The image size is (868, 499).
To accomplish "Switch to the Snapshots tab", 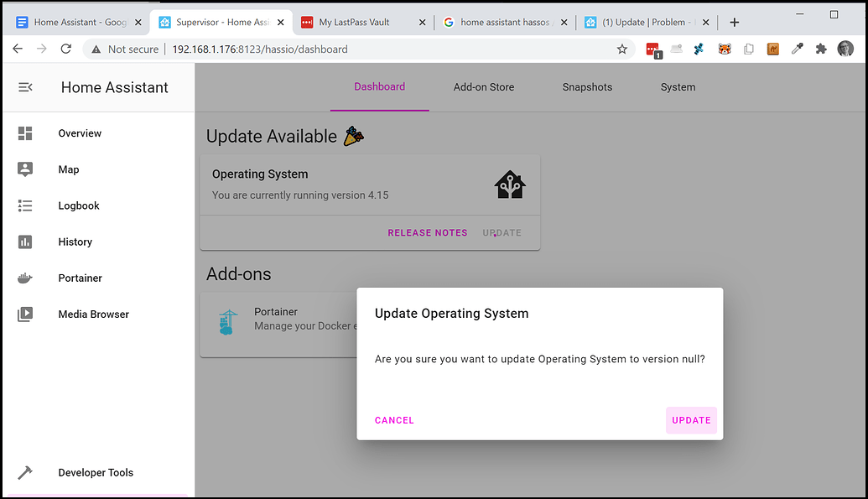I will click(x=587, y=87).
